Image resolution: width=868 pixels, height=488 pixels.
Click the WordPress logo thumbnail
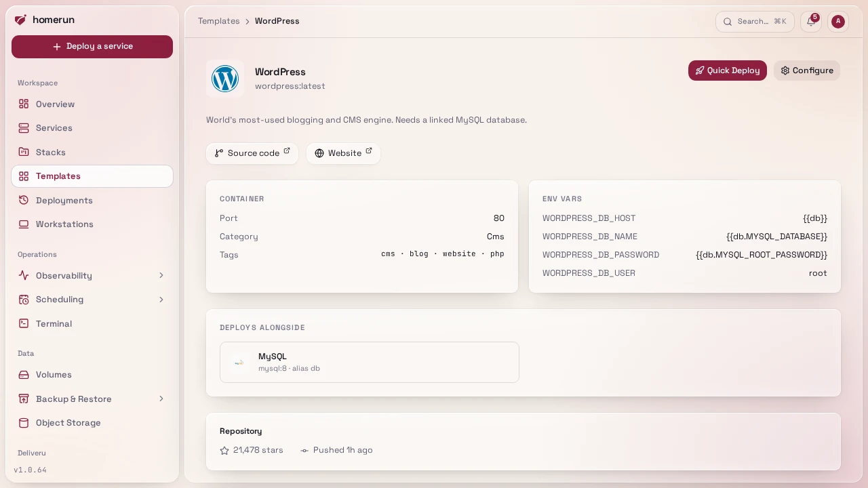click(x=225, y=79)
